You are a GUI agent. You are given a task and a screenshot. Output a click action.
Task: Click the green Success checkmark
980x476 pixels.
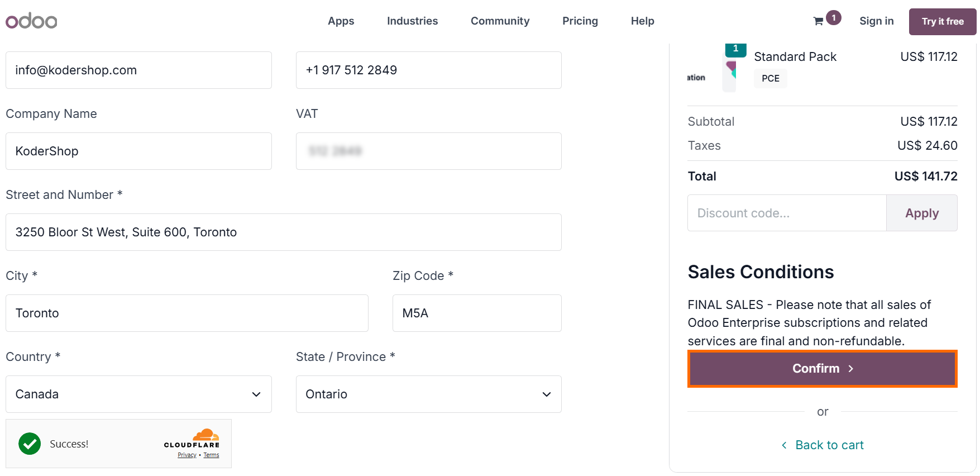tap(30, 444)
